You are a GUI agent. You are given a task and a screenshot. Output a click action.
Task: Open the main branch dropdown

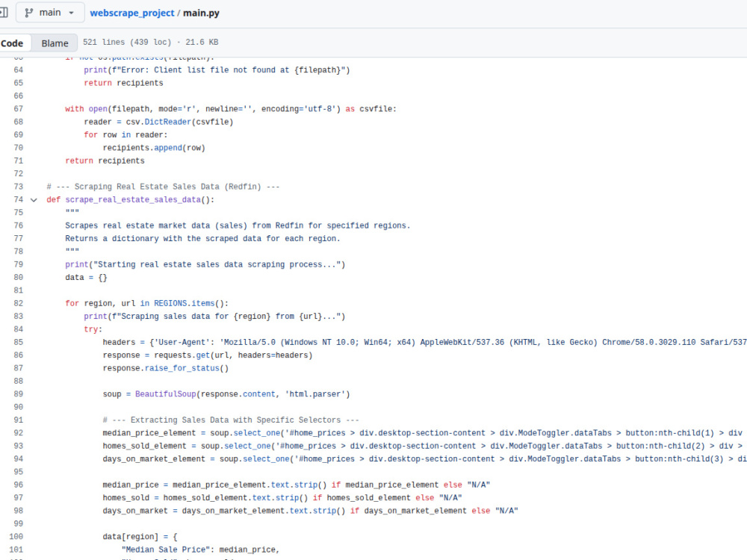pyautogui.click(x=49, y=13)
